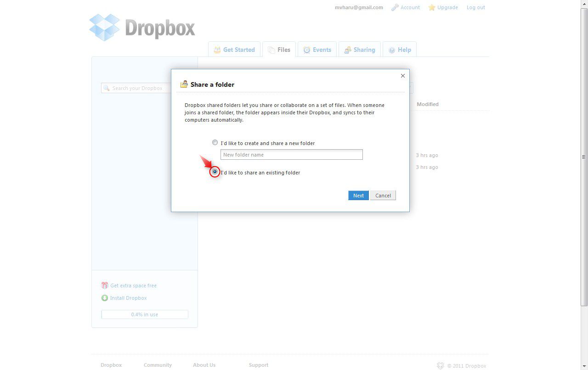This screenshot has height=370, width=588.
Task: Click the scrollbar's down arrow
Action: [584, 366]
